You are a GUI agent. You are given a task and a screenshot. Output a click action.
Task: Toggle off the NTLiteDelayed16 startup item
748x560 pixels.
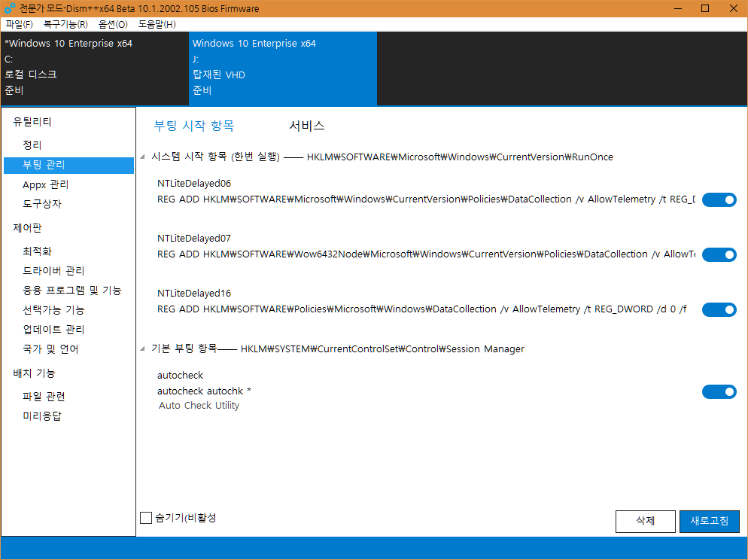(719, 309)
